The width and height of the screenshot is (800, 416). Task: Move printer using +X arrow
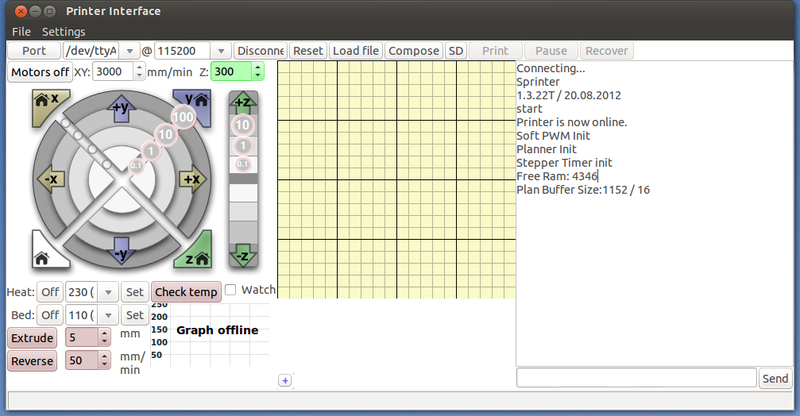click(192, 179)
